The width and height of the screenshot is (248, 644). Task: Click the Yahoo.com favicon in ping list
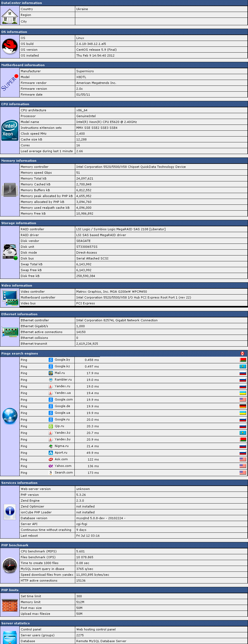click(51, 466)
